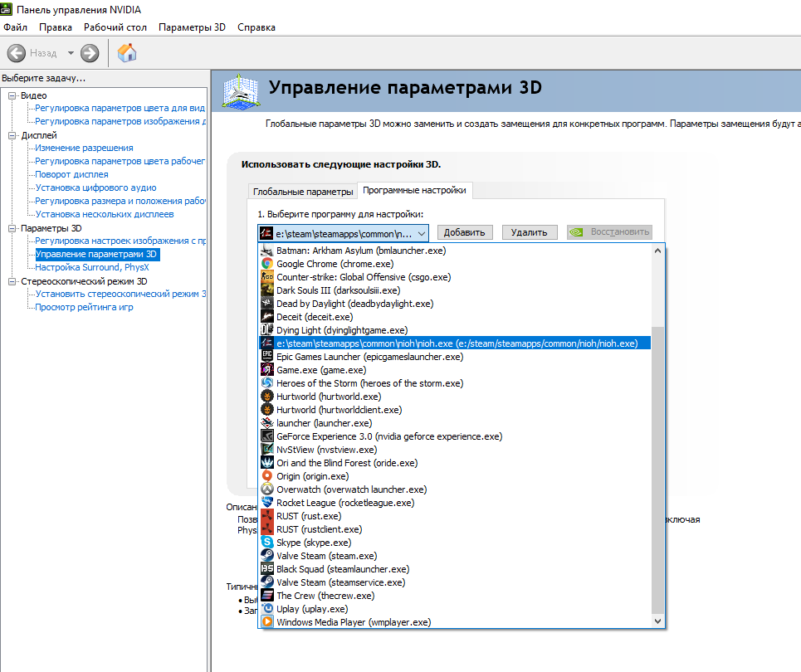The image size is (801, 672).
Task: Choose the Skype icon in program list
Action: [x=267, y=543]
